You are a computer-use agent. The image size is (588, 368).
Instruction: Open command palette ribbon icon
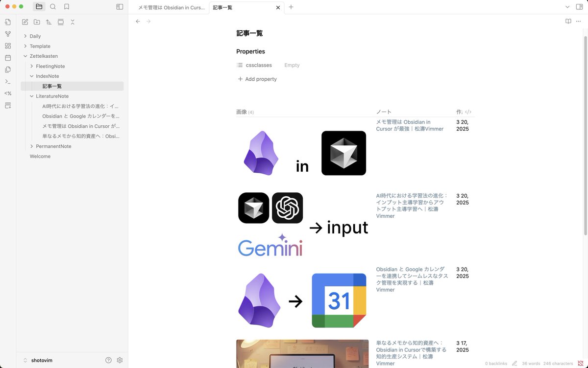point(8,81)
